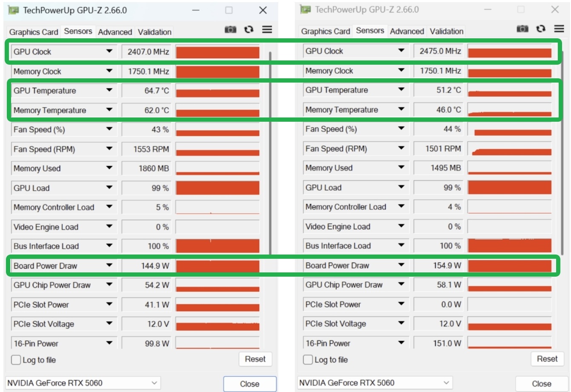This screenshot has width=571, height=392.
Task: Open the Memory Used dropdown in the left window
Action: pos(109,168)
